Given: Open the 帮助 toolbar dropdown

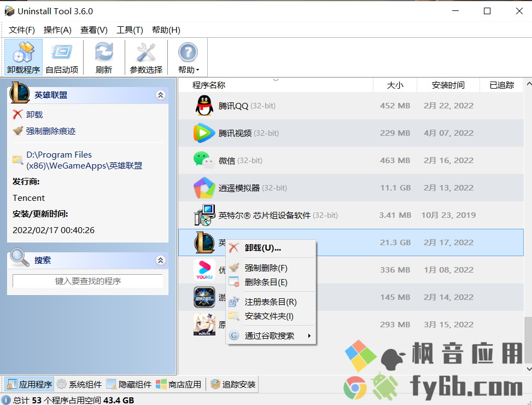Looking at the screenshot, I should [x=188, y=57].
